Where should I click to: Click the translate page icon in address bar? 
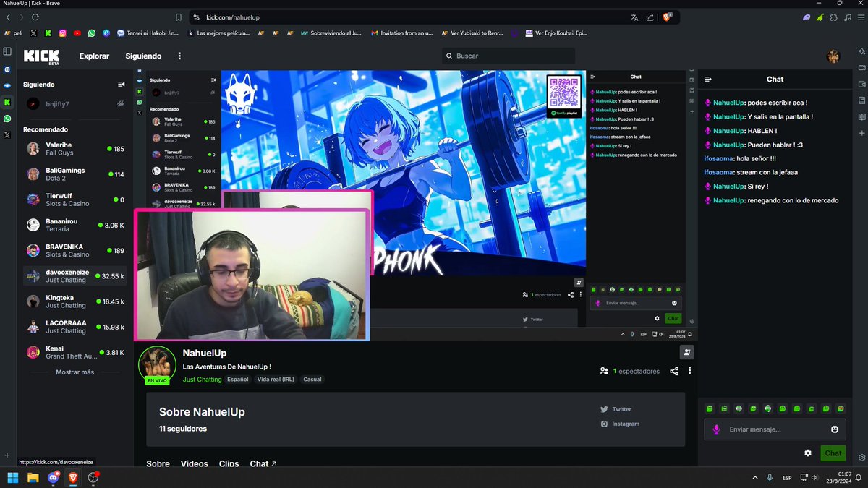(634, 17)
